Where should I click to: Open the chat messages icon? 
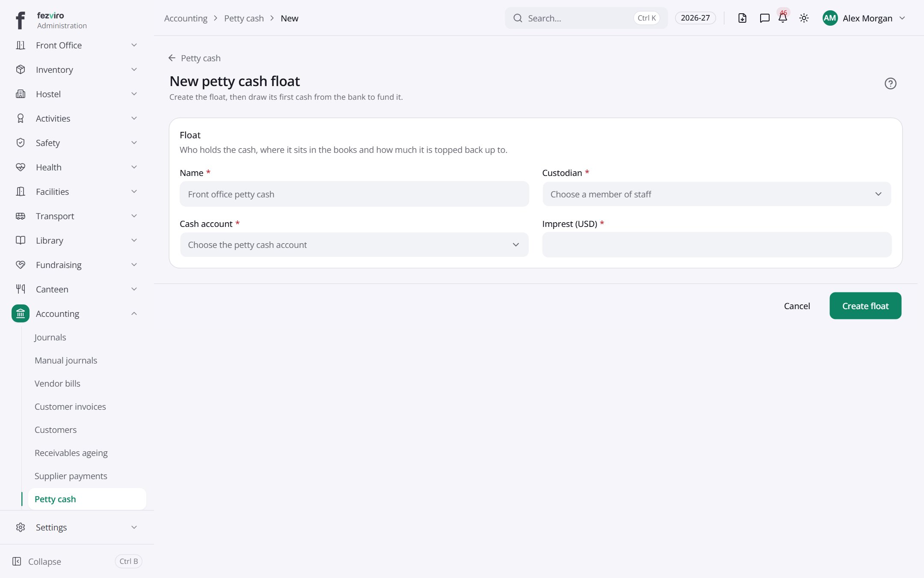pos(764,18)
